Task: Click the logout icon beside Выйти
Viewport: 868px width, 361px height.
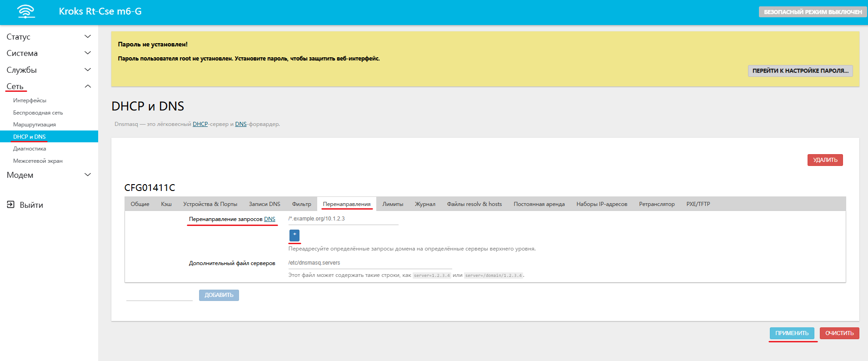Action: (10, 205)
